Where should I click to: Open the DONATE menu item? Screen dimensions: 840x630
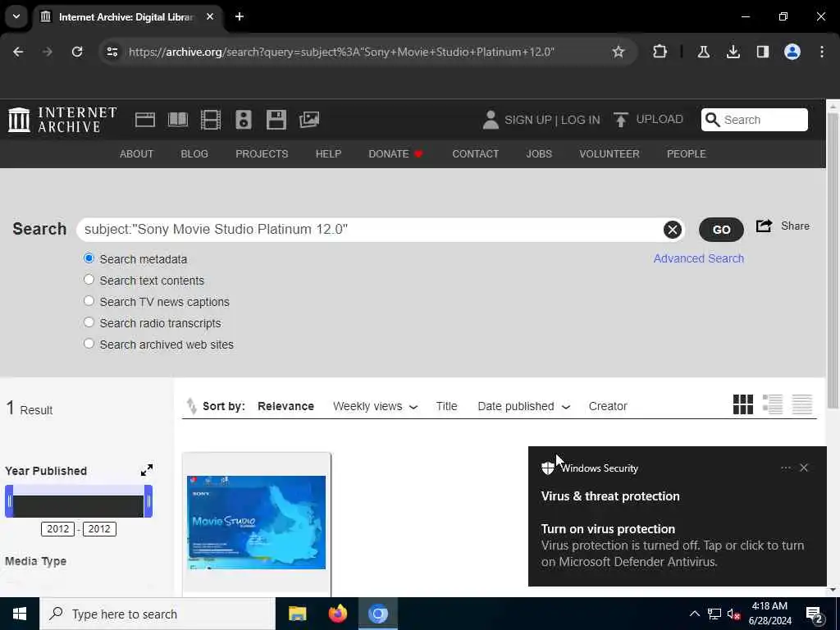[x=396, y=154]
